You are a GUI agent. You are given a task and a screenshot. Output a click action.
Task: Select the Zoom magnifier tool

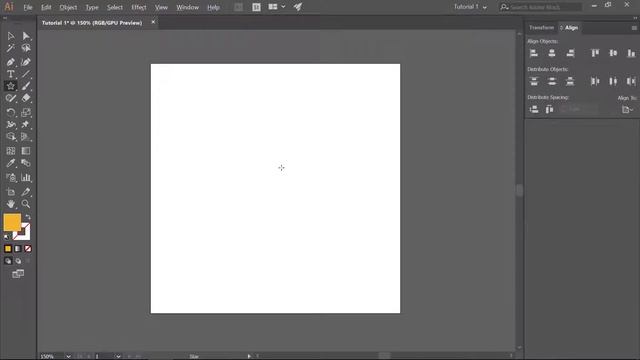click(x=26, y=204)
